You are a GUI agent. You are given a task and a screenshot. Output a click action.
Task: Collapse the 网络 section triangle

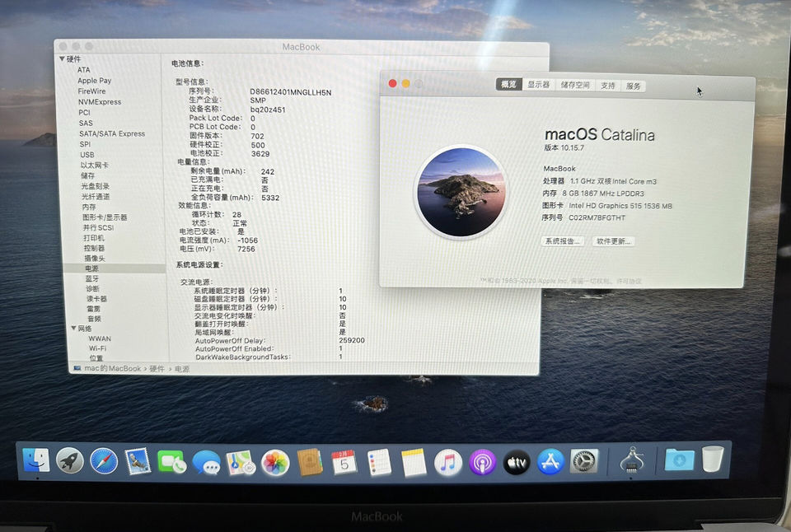73,329
